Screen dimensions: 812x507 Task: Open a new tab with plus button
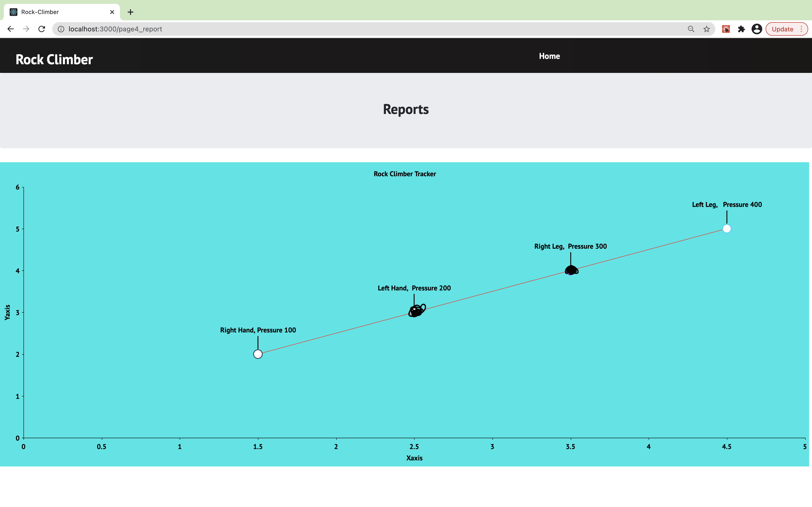tap(130, 12)
